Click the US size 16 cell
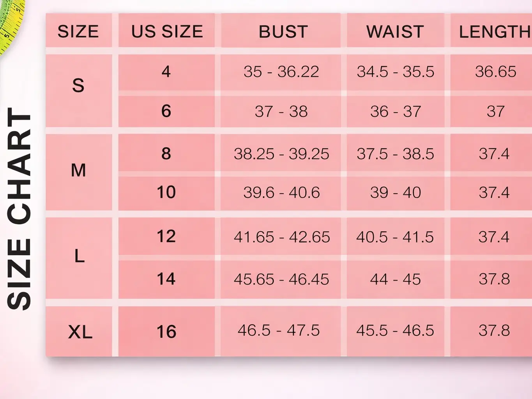The height and width of the screenshot is (399, 532). coord(166,332)
